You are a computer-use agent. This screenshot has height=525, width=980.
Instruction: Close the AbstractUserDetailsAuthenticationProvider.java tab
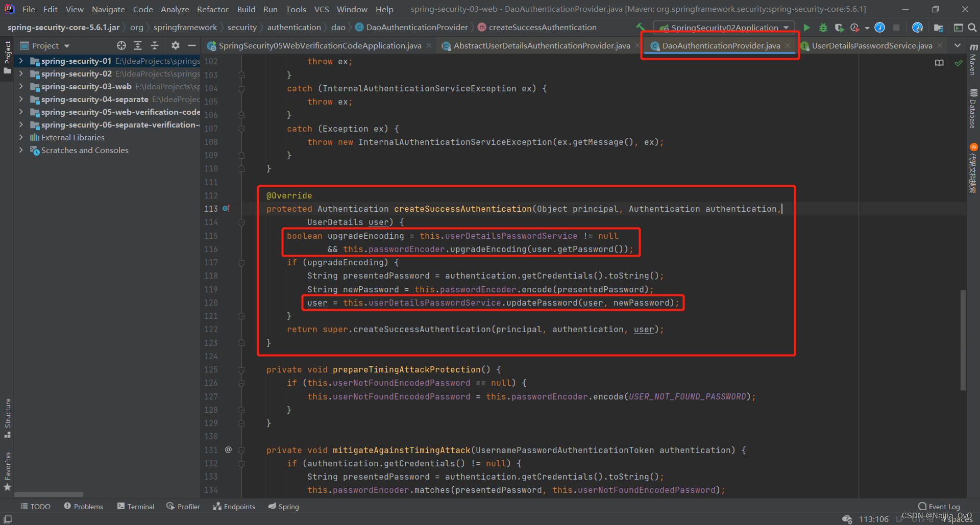click(x=638, y=46)
